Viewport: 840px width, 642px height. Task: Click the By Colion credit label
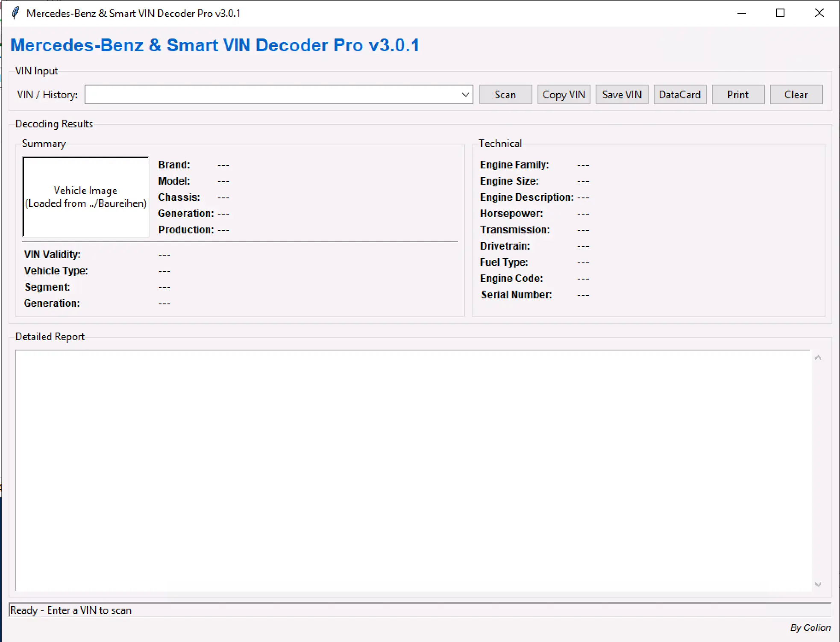[x=810, y=627]
